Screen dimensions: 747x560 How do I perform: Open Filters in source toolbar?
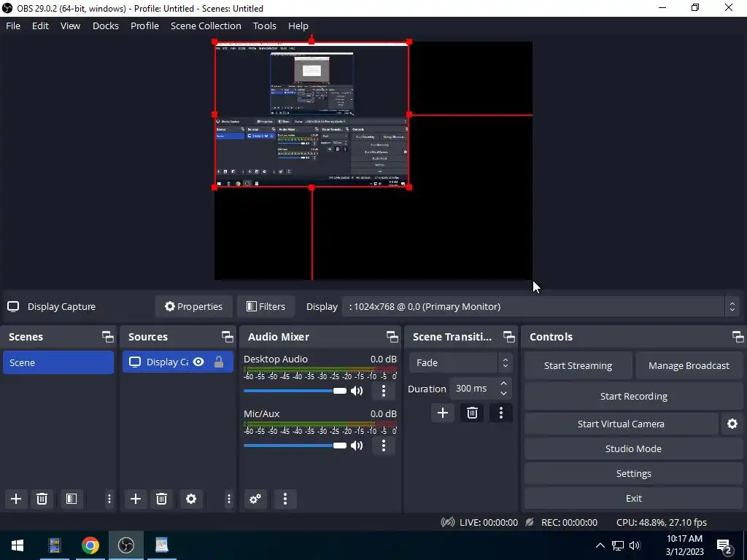(266, 307)
